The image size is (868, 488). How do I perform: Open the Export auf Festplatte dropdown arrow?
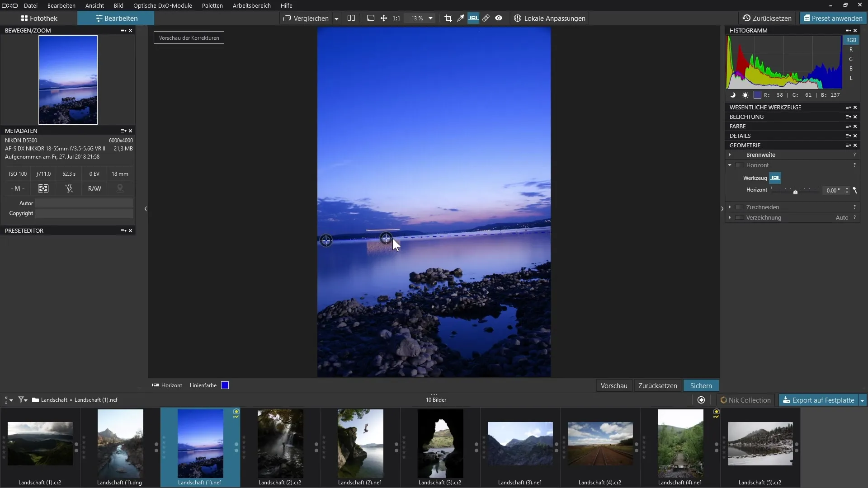(862, 400)
